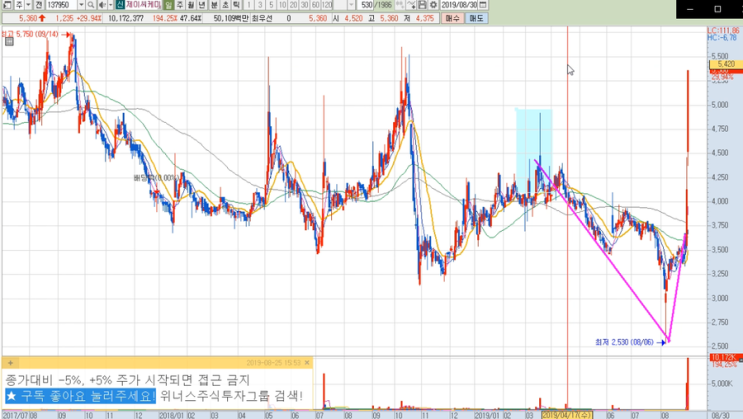
Task: Click the 50,109백만 trade amount text
Action: (231, 18)
